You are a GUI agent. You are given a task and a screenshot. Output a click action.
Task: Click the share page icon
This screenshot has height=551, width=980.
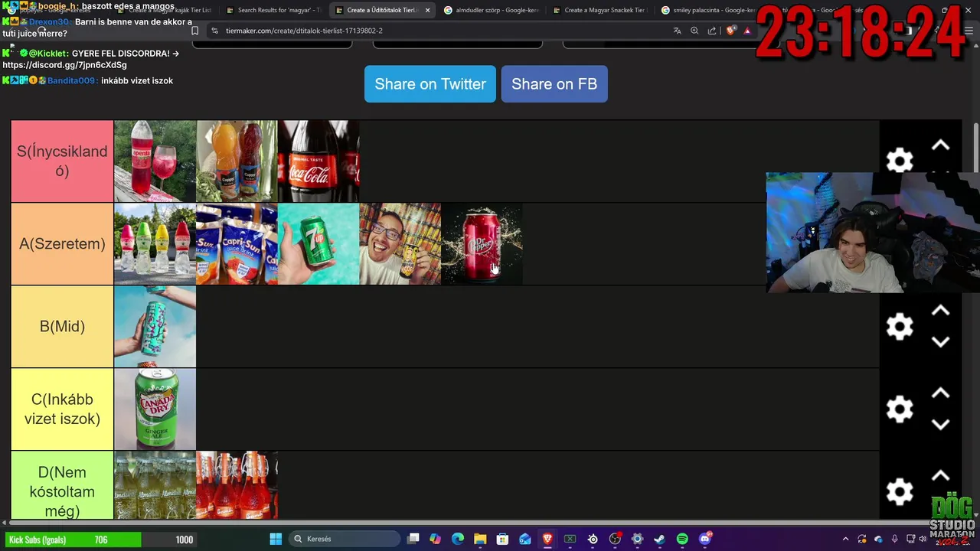712,31
